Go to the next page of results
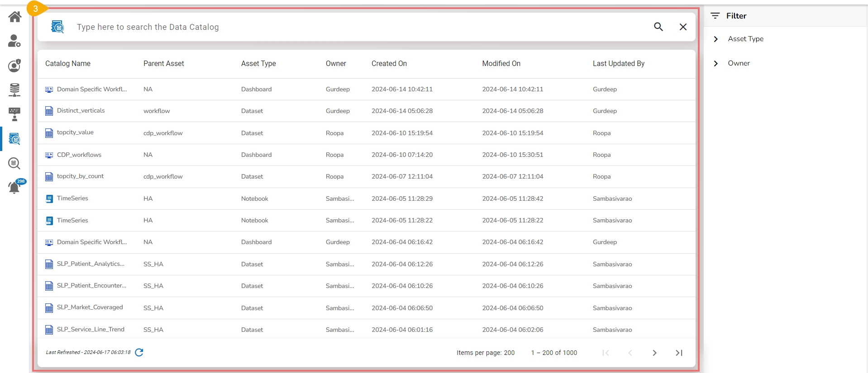 [x=654, y=353]
